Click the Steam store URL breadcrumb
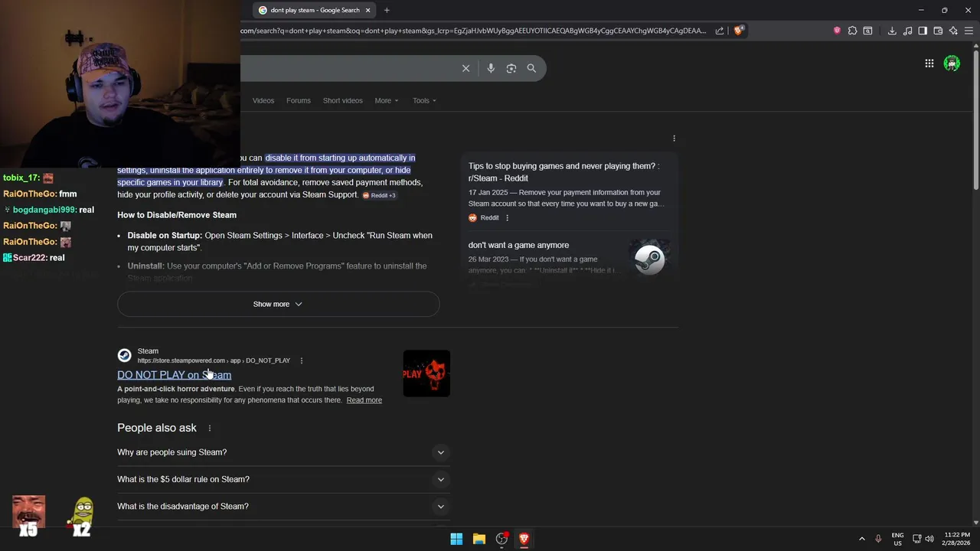 (x=214, y=360)
